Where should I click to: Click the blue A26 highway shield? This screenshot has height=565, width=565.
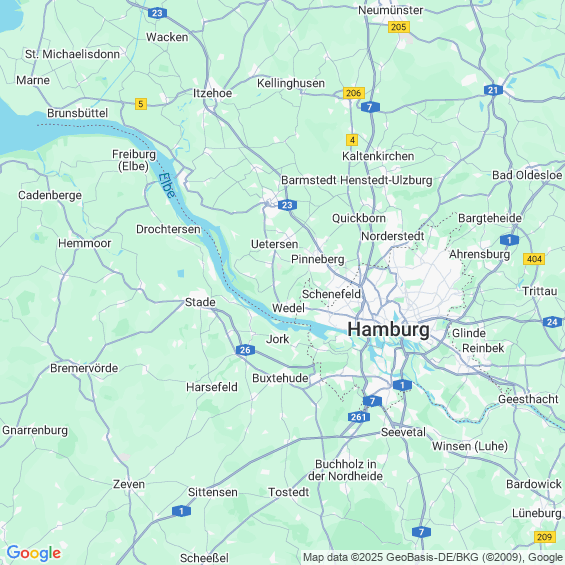[x=245, y=350]
